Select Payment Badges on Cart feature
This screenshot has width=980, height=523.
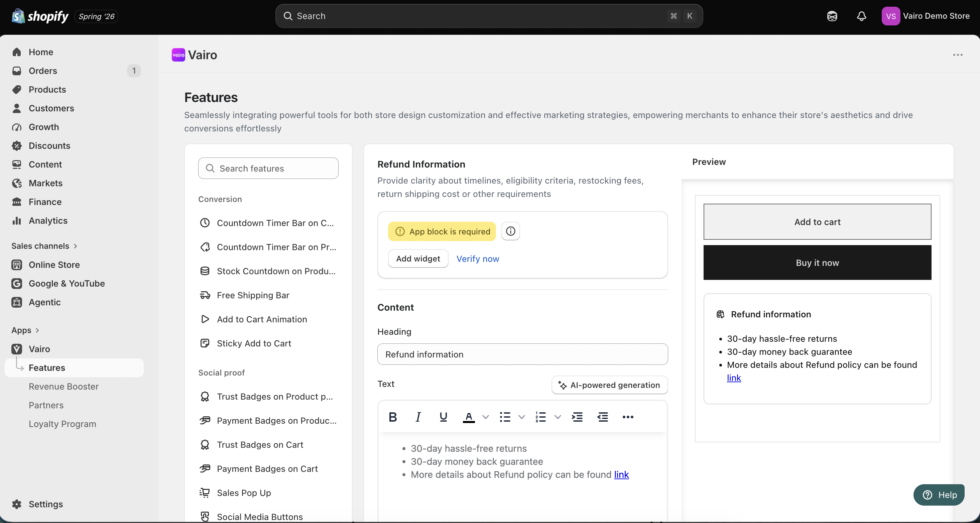(268, 468)
